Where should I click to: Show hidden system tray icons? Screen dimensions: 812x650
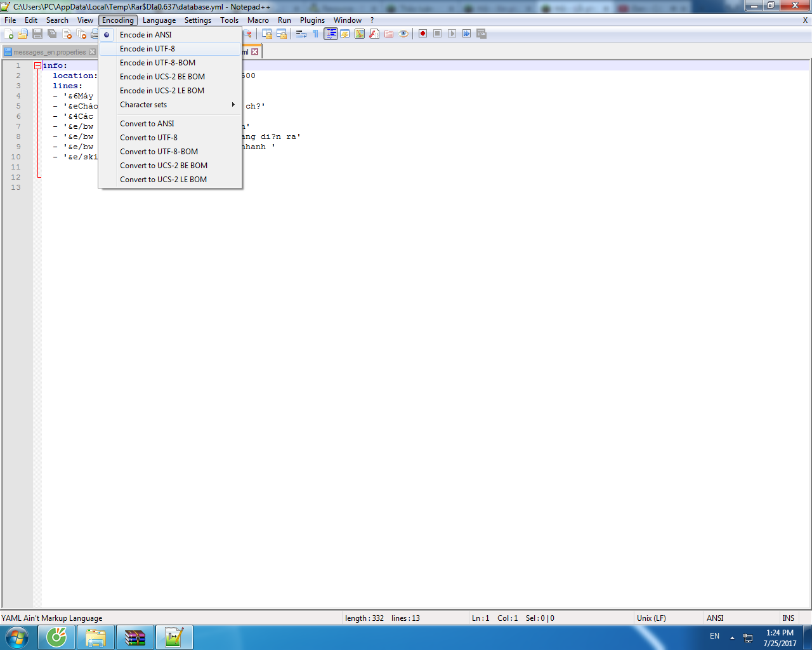(x=732, y=637)
